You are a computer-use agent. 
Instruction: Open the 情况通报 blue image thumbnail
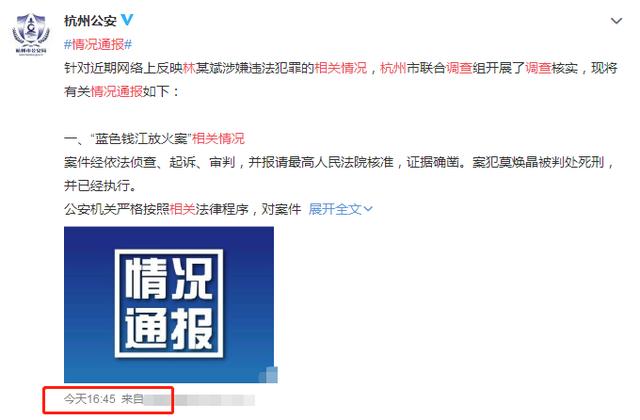(169, 304)
